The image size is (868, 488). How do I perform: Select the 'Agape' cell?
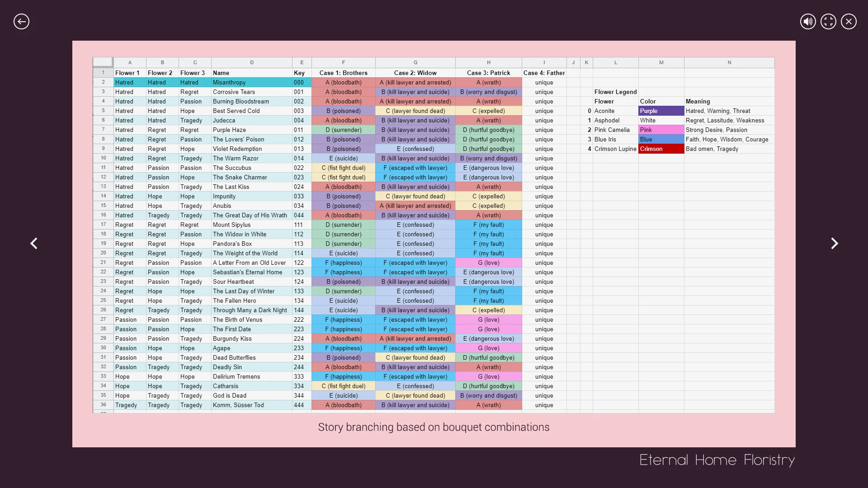(251, 348)
